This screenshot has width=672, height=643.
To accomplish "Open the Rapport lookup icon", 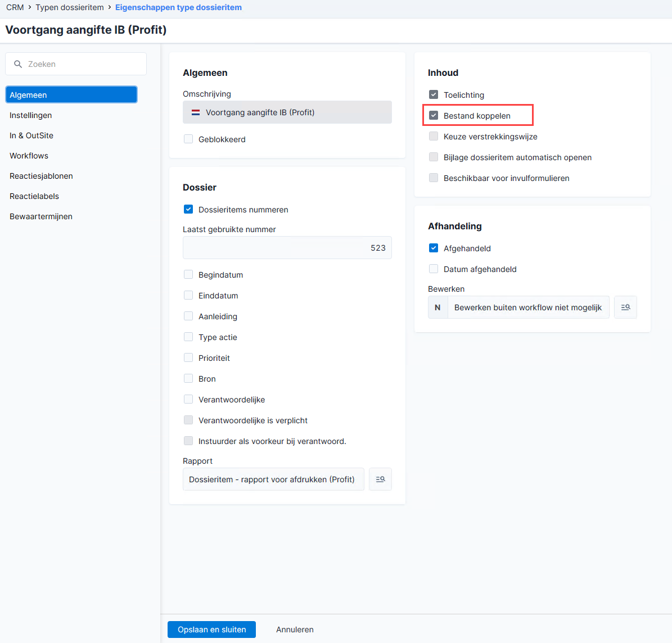I will tap(380, 479).
